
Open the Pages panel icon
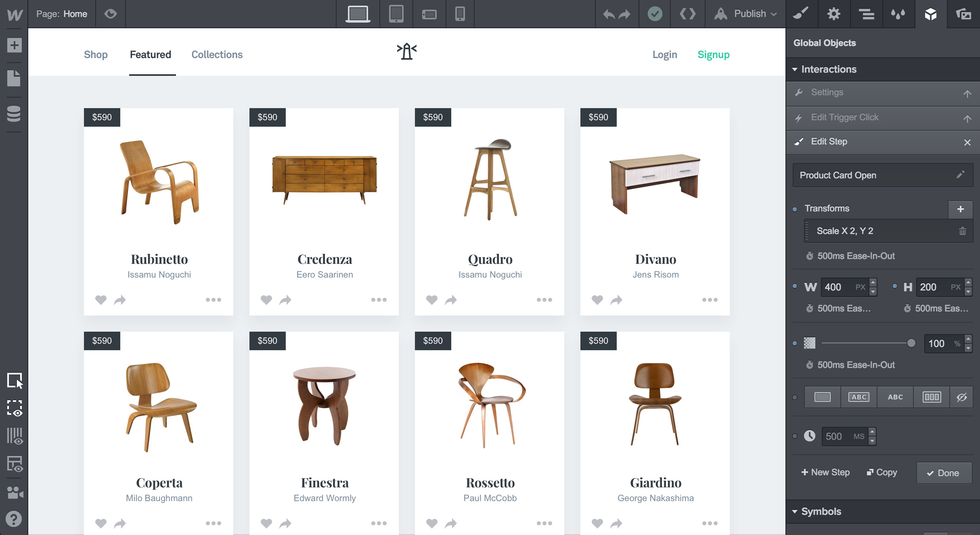14,78
